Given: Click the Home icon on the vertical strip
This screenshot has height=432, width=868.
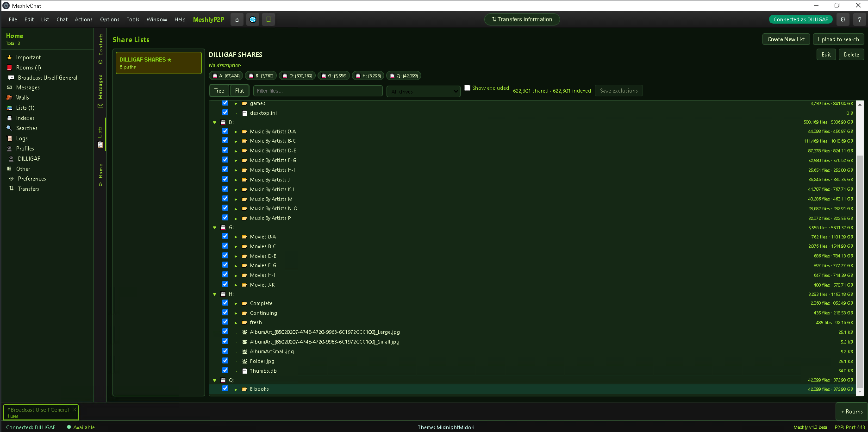Looking at the screenshot, I should click(100, 184).
